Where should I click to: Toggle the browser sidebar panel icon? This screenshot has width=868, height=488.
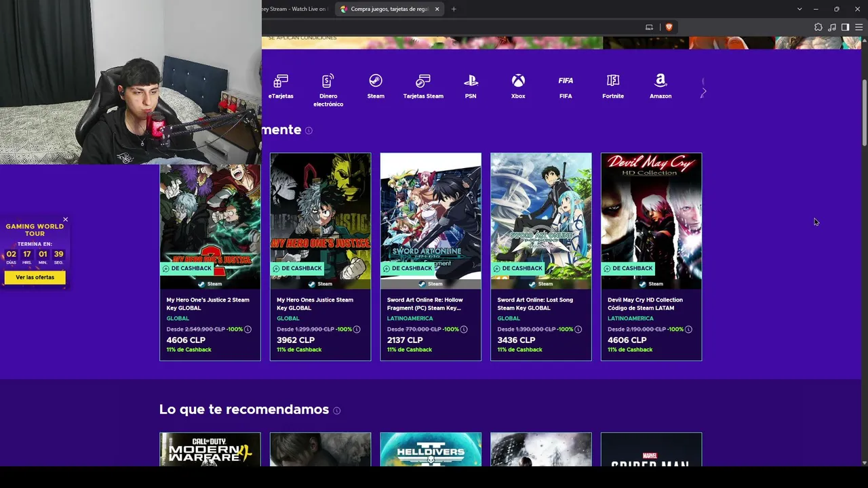coord(845,27)
